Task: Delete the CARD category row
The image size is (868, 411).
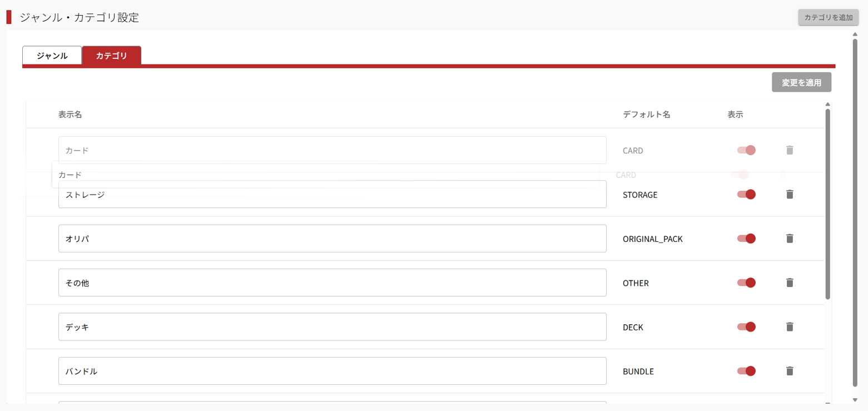Action: (x=790, y=150)
